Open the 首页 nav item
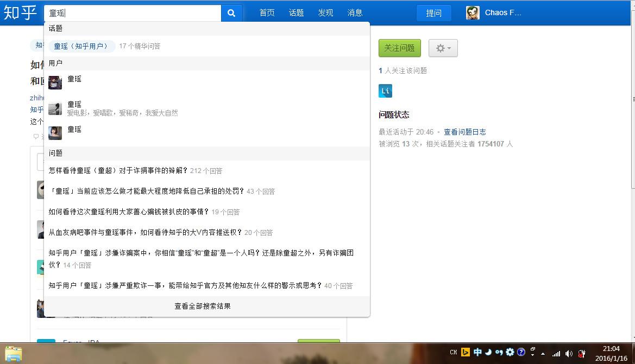 [267, 13]
